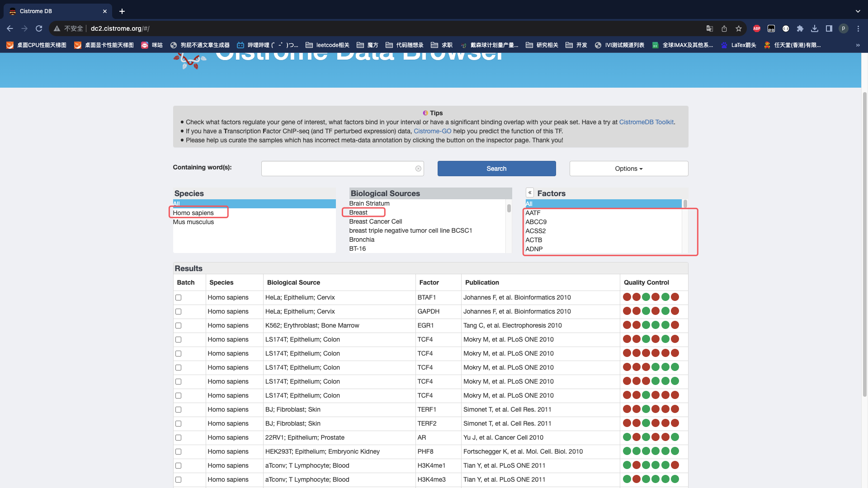Viewport: 868px width, 488px height.
Task: Select Brain Striatum biological source
Action: pos(369,203)
